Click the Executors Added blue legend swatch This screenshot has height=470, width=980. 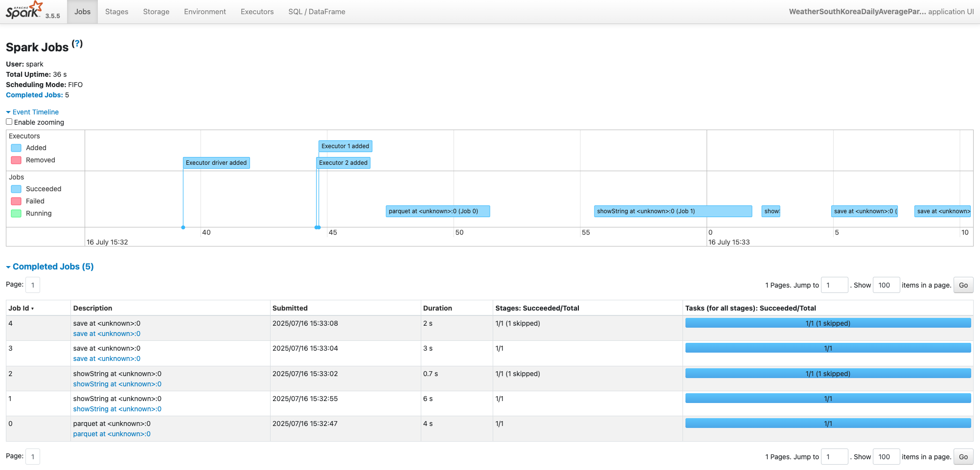[x=16, y=148]
